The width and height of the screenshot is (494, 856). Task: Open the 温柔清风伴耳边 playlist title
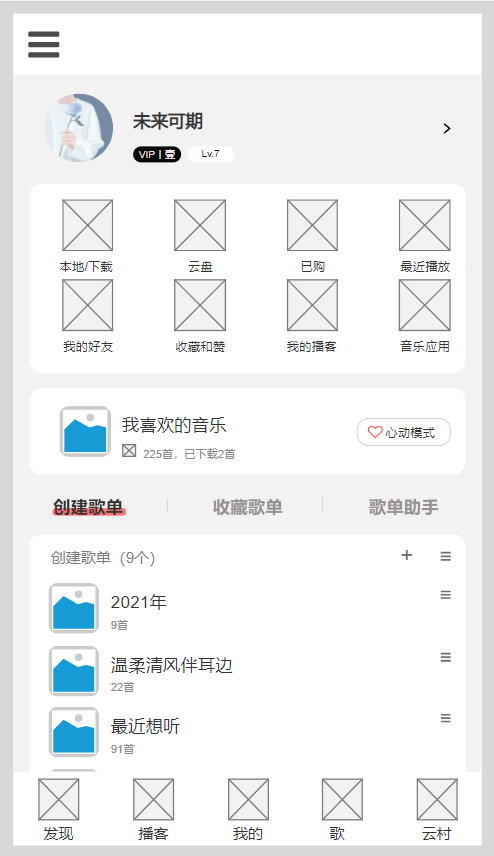coord(171,665)
